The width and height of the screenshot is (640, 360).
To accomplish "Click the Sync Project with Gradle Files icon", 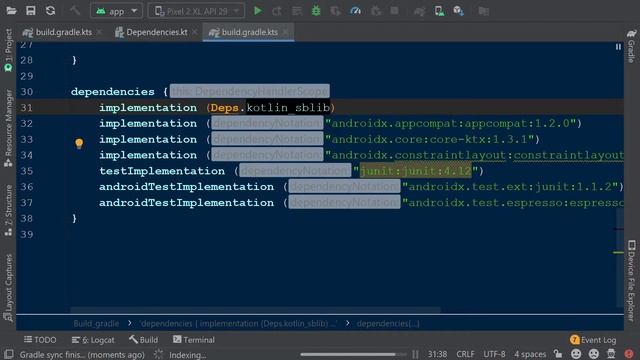I will 419,11.
